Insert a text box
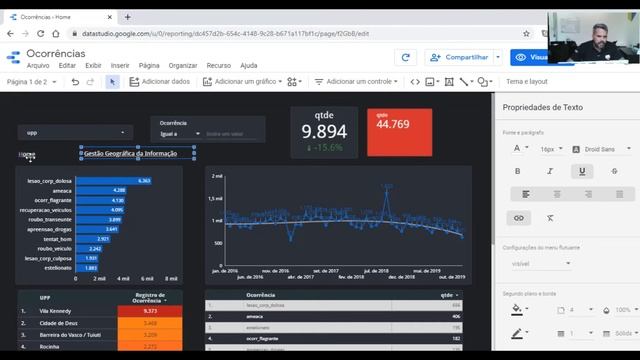Viewport: 640px width, 360px height. coord(449,82)
